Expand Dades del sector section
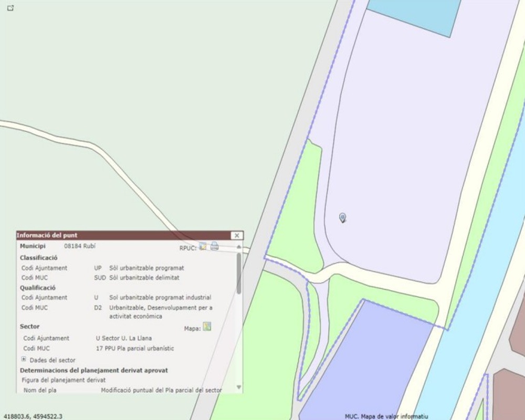525x420 pixels. point(24,360)
